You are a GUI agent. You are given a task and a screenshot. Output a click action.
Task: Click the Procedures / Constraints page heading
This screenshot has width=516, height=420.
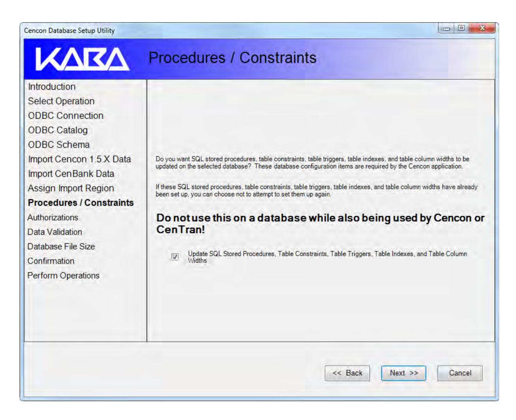(232, 58)
